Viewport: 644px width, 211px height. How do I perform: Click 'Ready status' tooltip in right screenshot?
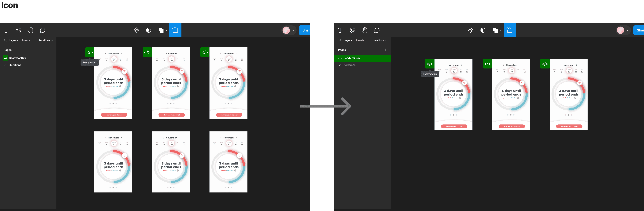pyautogui.click(x=430, y=74)
